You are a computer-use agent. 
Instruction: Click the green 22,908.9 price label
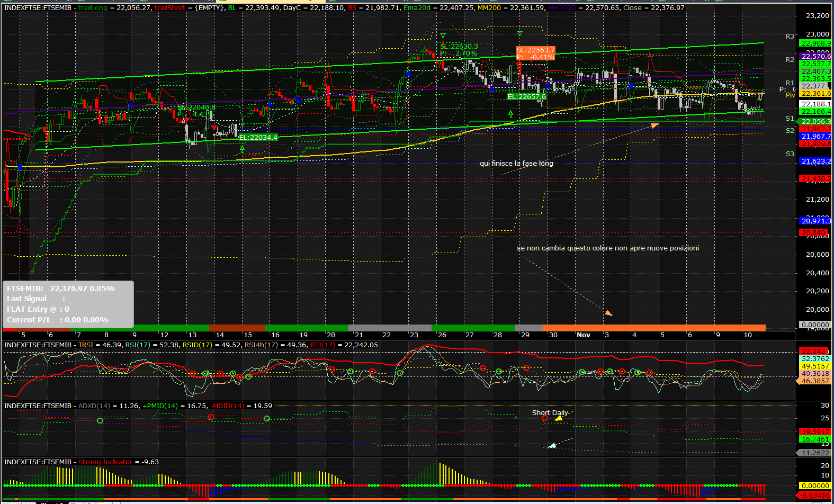(815, 43)
